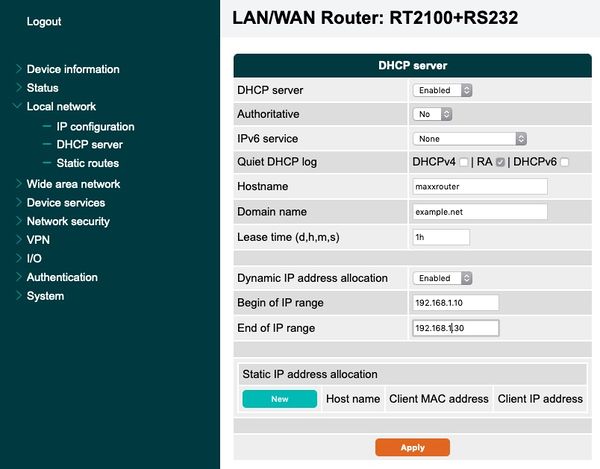The height and width of the screenshot is (469, 600).
Task: Open the System menu item
Action: click(x=45, y=296)
